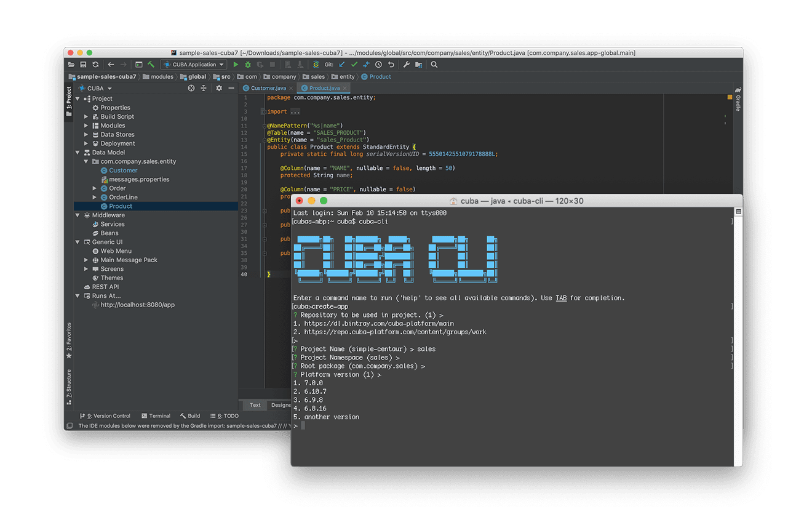The height and width of the screenshot is (517, 812).
Task: Expand the OrderLine entity node
Action: tap(95, 198)
